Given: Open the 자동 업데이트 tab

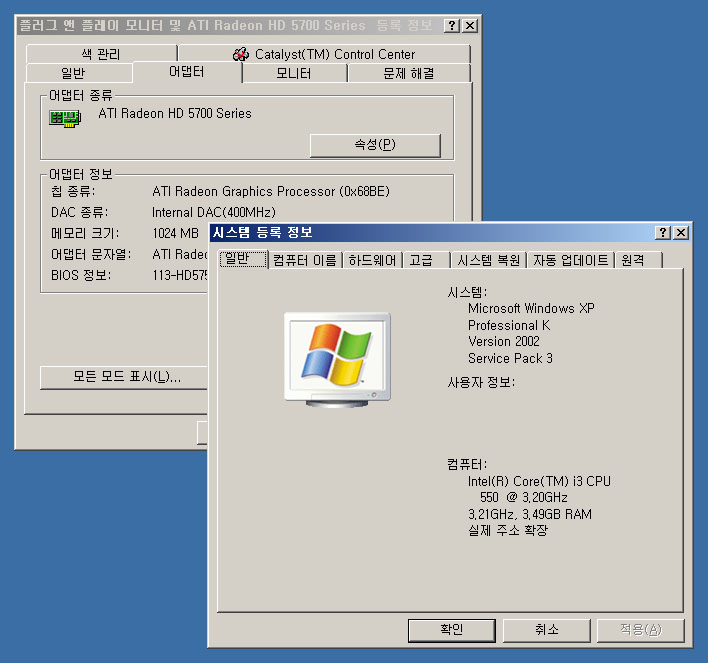Looking at the screenshot, I should tap(571, 260).
